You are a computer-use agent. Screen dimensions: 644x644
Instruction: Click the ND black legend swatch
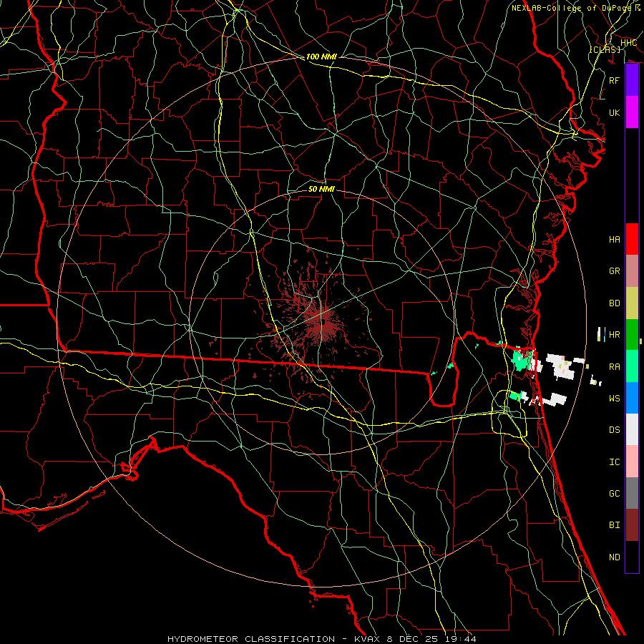click(x=632, y=557)
